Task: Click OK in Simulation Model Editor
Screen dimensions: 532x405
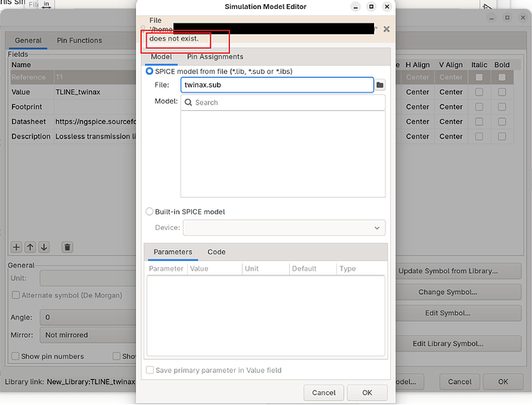Action: pyautogui.click(x=367, y=392)
